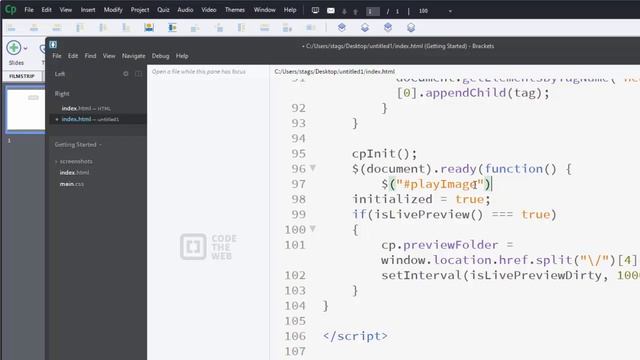
Task: Click the empty left pane placeholder text
Action: (x=199, y=71)
